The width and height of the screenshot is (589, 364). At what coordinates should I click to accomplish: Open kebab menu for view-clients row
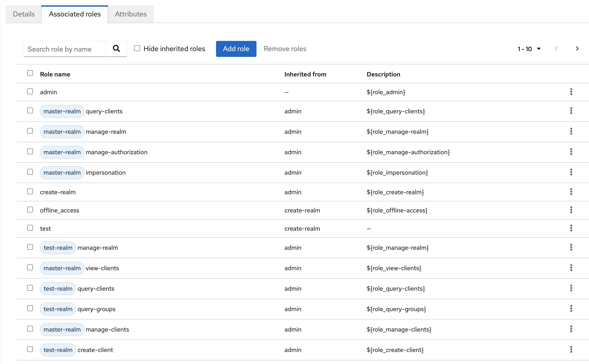point(571,268)
